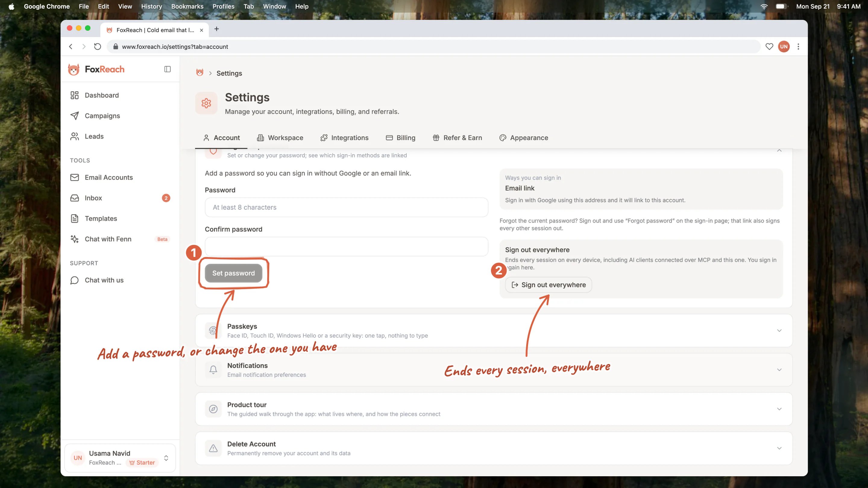Viewport: 868px width, 488px height.
Task: Click the Confirm password field
Action: tap(346, 246)
